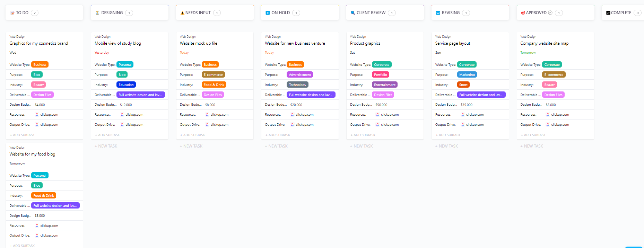Click the TO DO column notepad icon
644x248 pixels.
coord(12,13)
